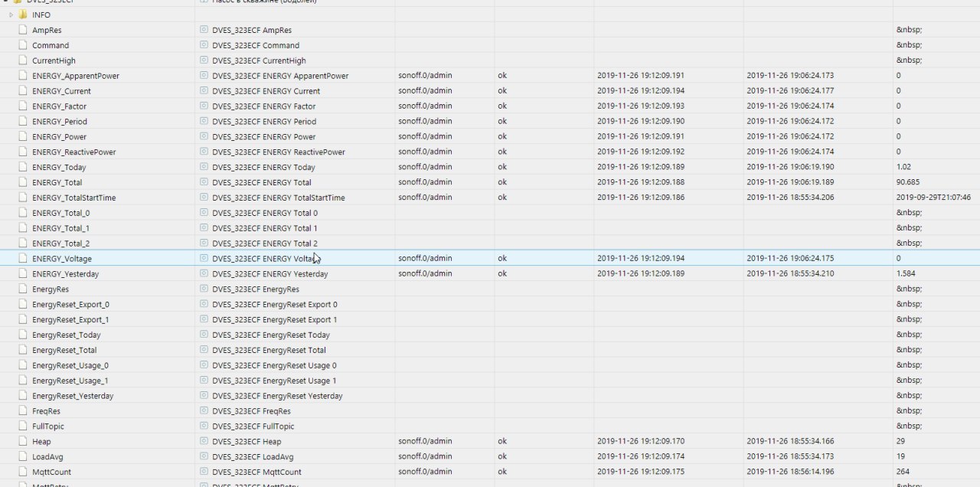Select the ENERGY_ReactivePower tree row

pyautogui.click(x=490, y=152)
